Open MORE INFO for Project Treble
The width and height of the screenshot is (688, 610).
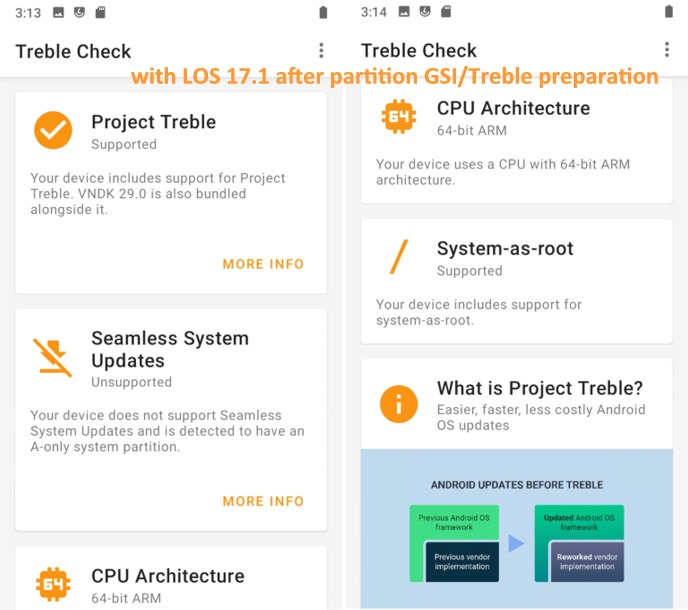(x=263, y=264)
